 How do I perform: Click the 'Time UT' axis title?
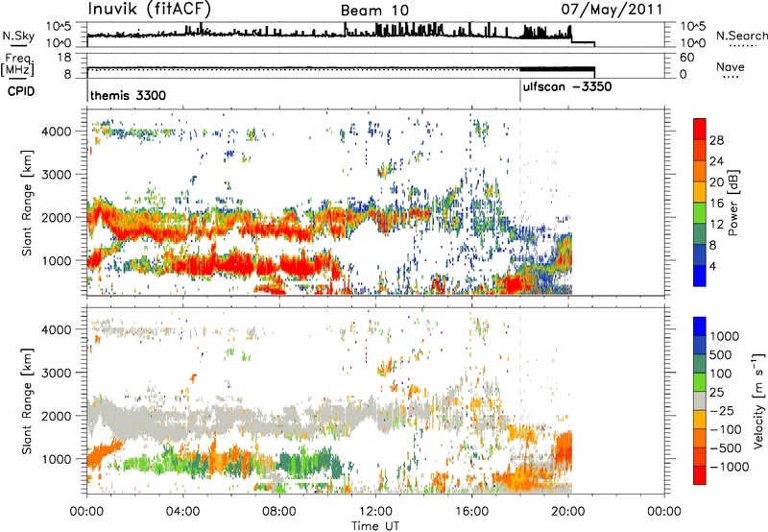pyautogui.click(x=375, y=526)
